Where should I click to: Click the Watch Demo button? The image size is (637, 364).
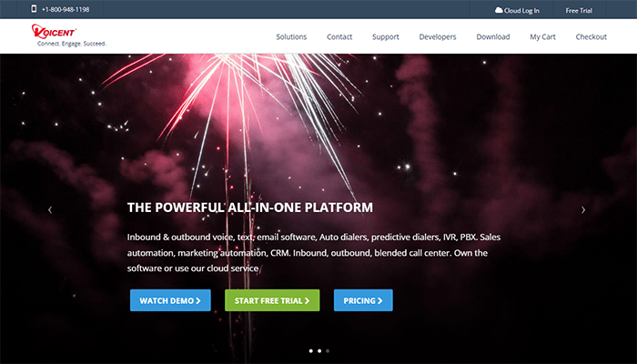(x=170, y=300)
